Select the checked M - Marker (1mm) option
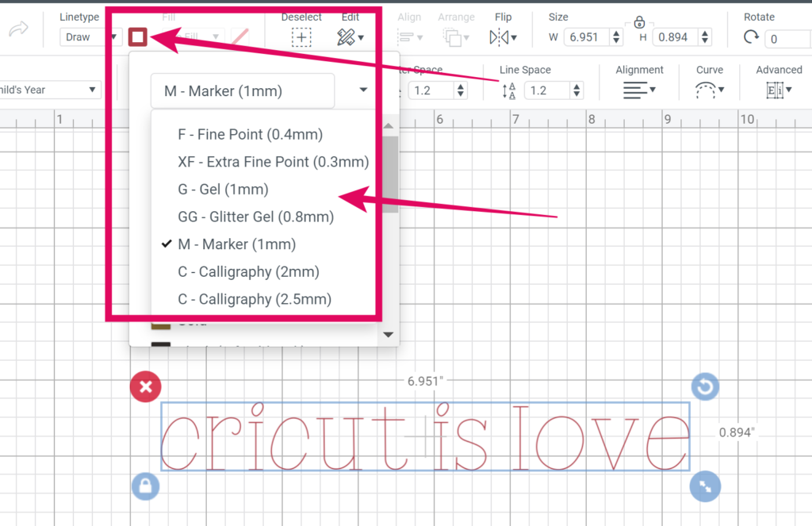The height and width of the screenshot is (526, 812). (236, 244)
